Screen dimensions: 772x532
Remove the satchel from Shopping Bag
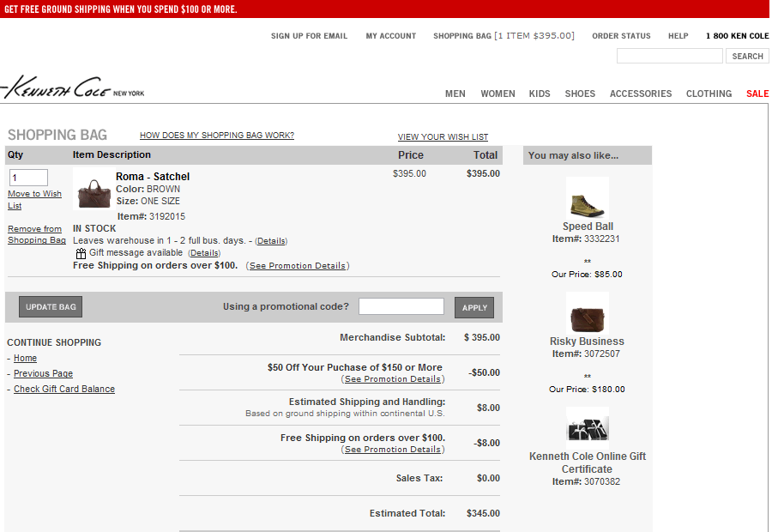[36, 234]
